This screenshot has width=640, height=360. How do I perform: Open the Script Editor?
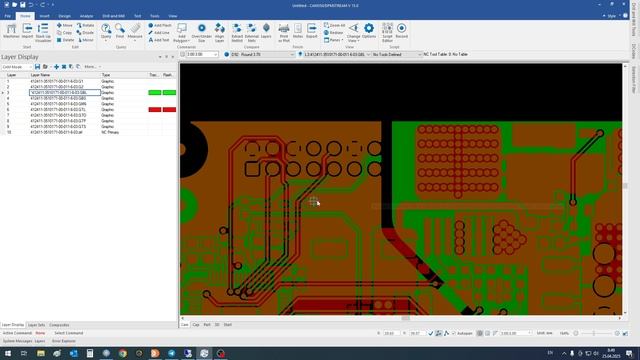[x=387, y=33]
